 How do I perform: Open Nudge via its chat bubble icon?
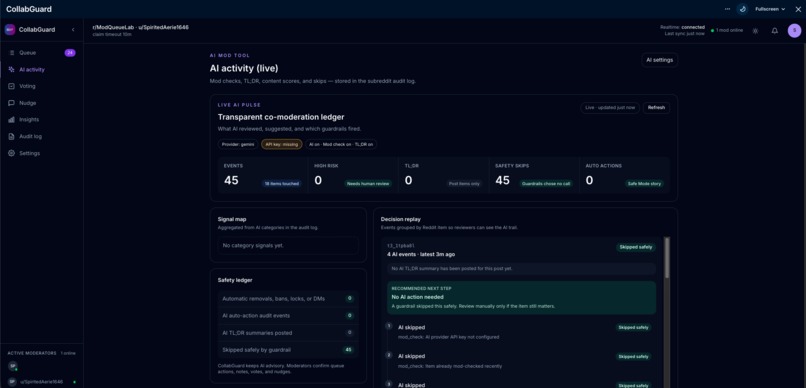point(12,103)
